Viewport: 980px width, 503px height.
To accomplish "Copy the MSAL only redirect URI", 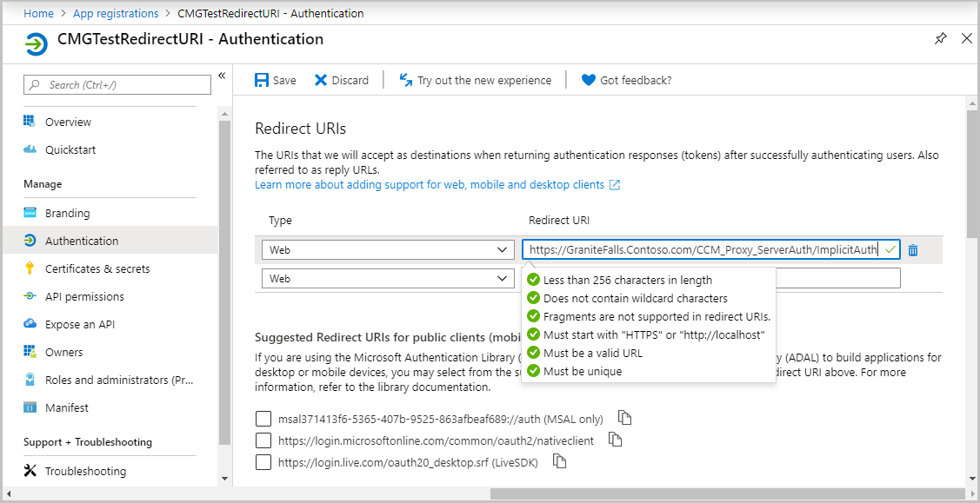I will (624, 418).
